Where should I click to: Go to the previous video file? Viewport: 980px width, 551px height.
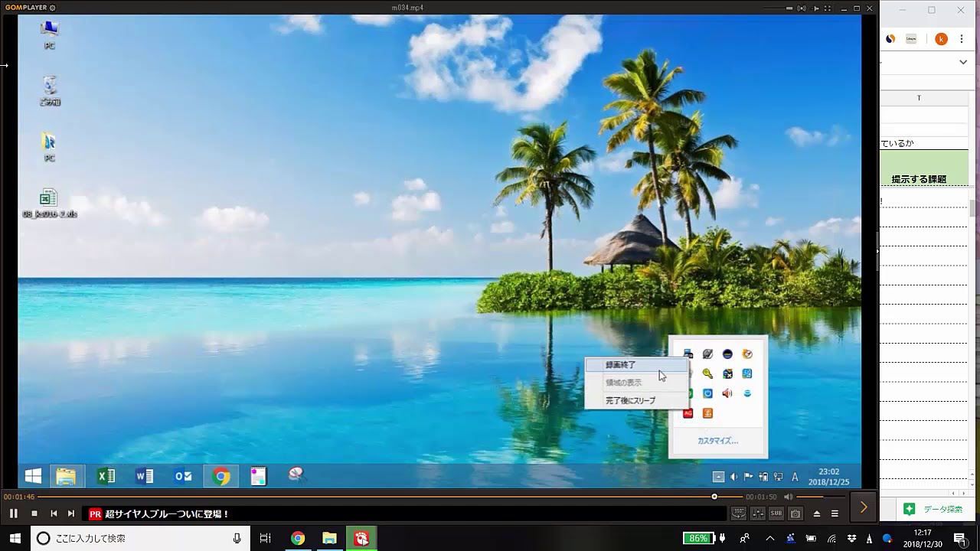pyautogui.click(x=54, y=514)
